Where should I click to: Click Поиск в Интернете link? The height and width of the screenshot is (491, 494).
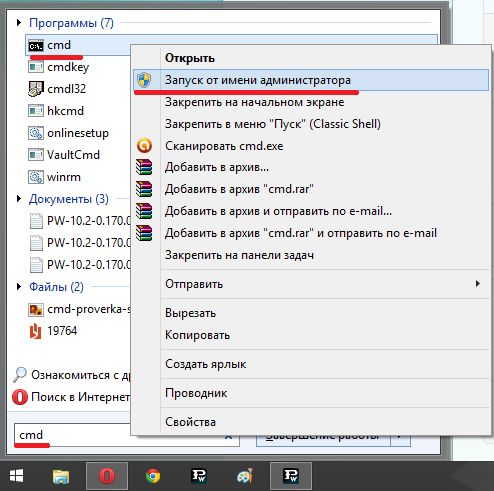[80, 397]
